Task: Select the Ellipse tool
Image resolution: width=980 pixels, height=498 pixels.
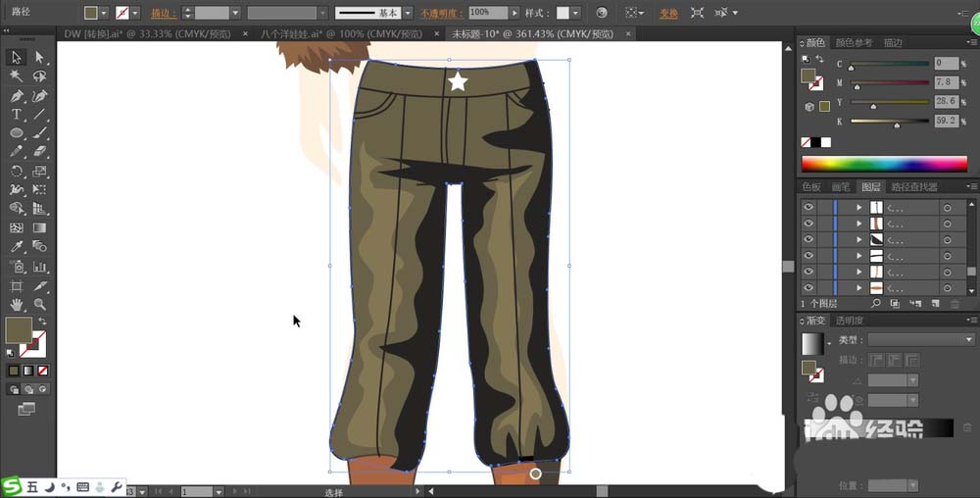Action: pos(17,133)
